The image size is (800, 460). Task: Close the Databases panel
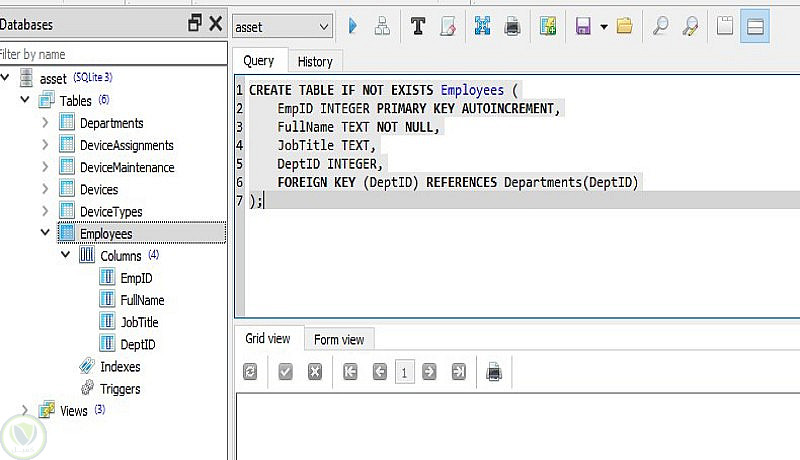click(216, 23)
